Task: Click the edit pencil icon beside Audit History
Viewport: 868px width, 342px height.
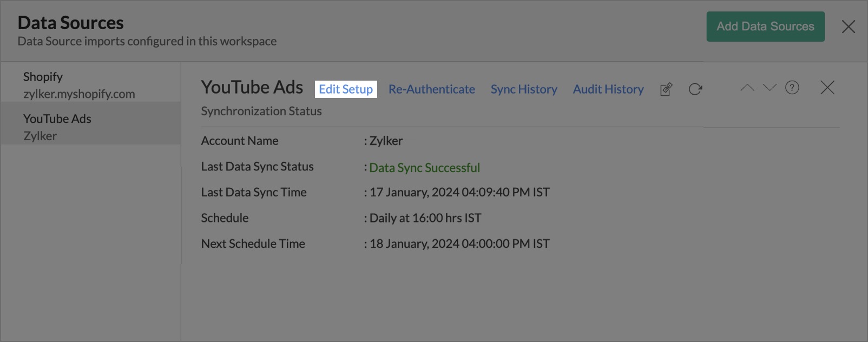Action: point(666,89)
